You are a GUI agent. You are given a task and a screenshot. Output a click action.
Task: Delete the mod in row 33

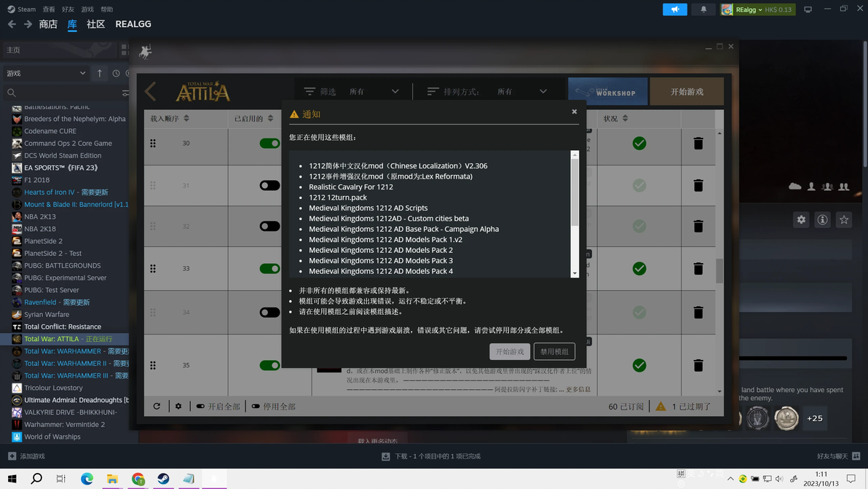click(x=698, y=269)
